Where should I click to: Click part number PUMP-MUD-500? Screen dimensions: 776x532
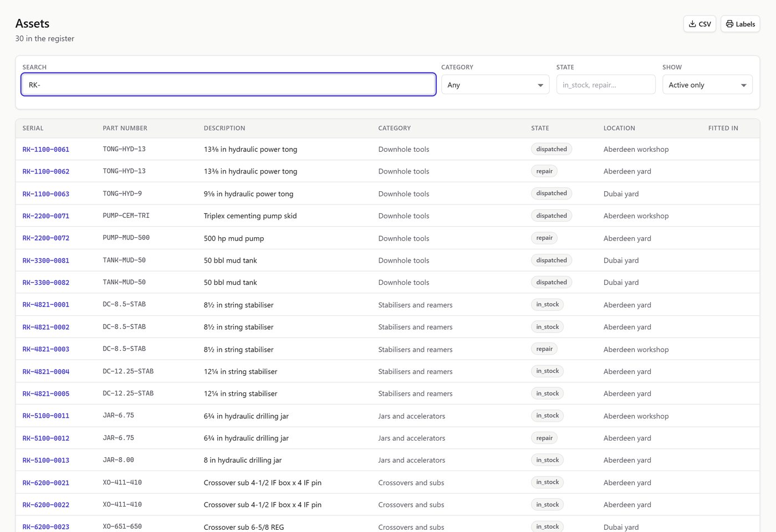126,238
